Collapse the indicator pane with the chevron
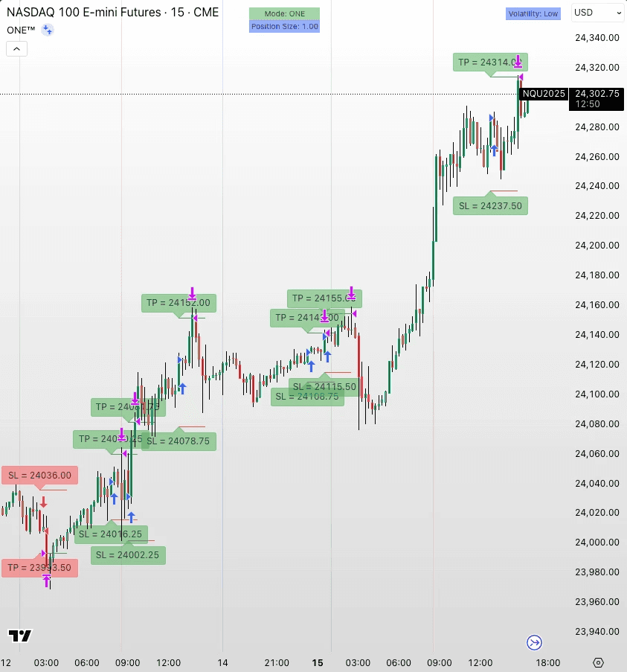 point(16,48)
